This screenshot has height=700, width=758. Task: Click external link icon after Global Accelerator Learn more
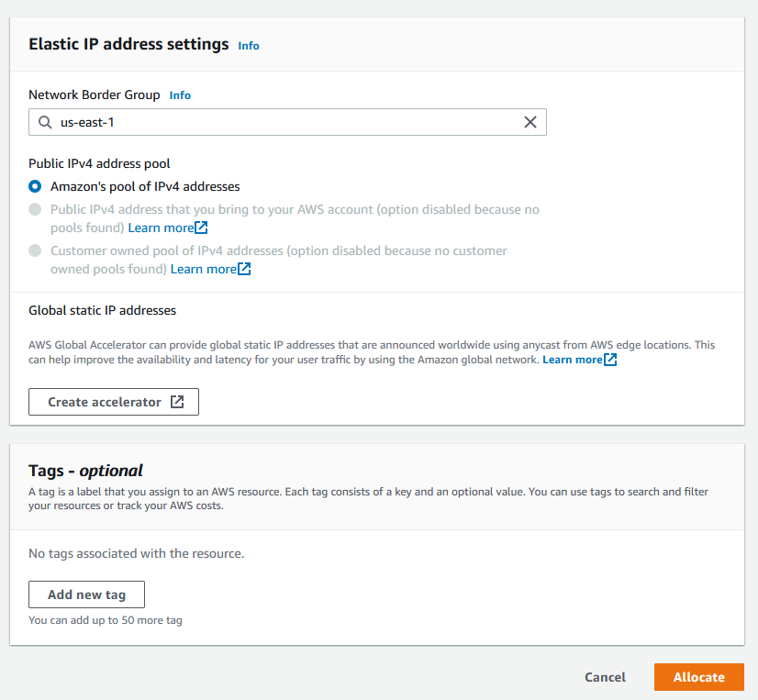click(610, 360)
